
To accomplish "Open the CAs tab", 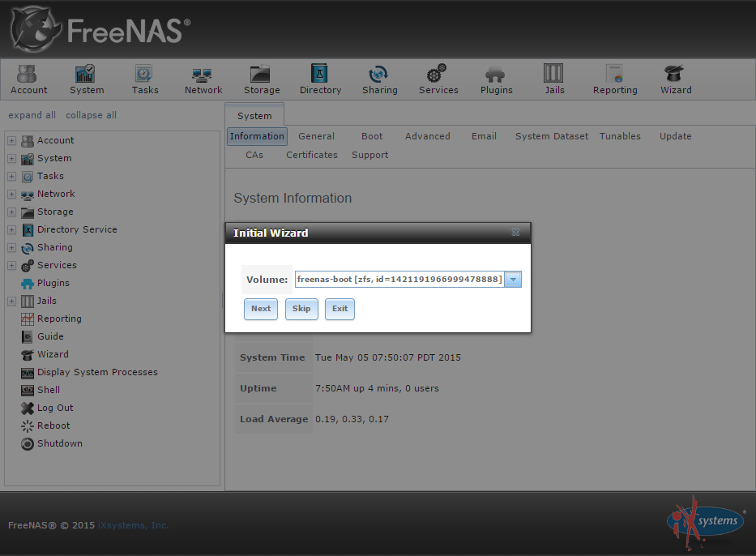I will click(254, 156).
